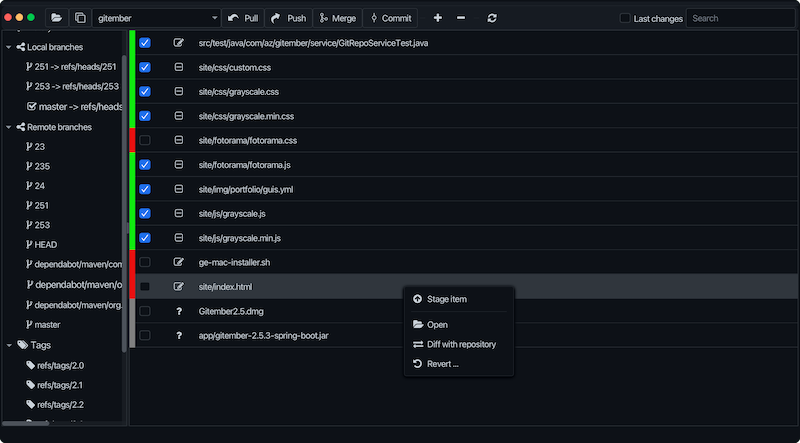Click the Merge button
The height and width of the screenshot is (443, 800).
point(337,18)
